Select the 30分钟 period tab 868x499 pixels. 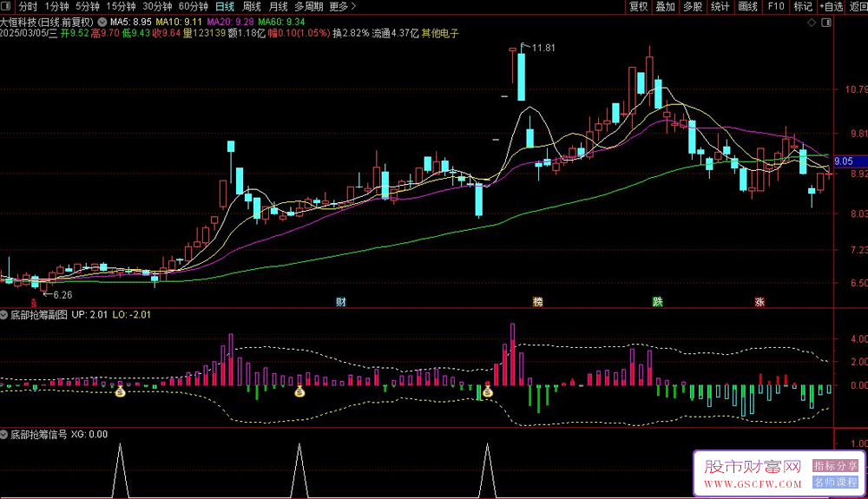coord(157,7)
